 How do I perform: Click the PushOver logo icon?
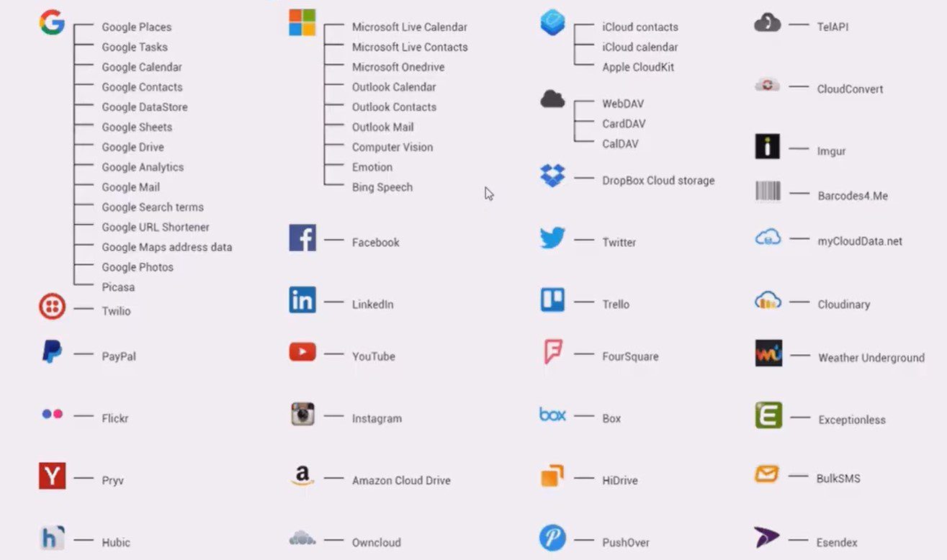click(552, 538)
